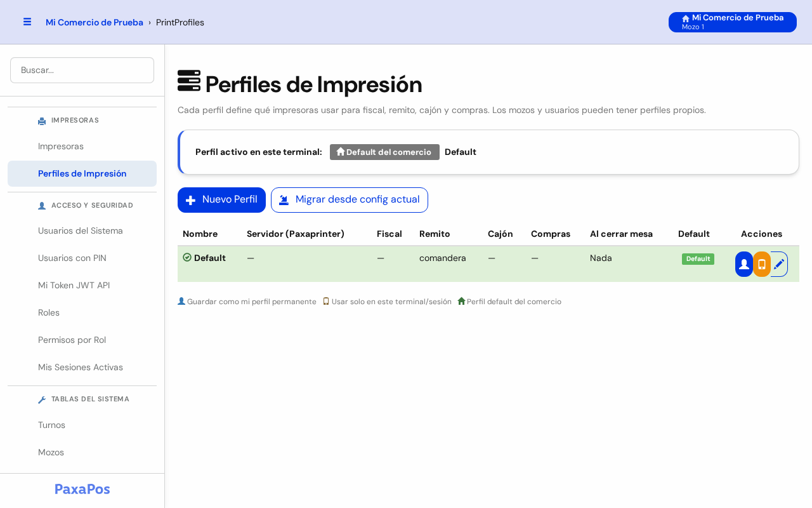Open Permisos por Rol
Viewport: 812px width, 508px height.
tap(82, 340)
